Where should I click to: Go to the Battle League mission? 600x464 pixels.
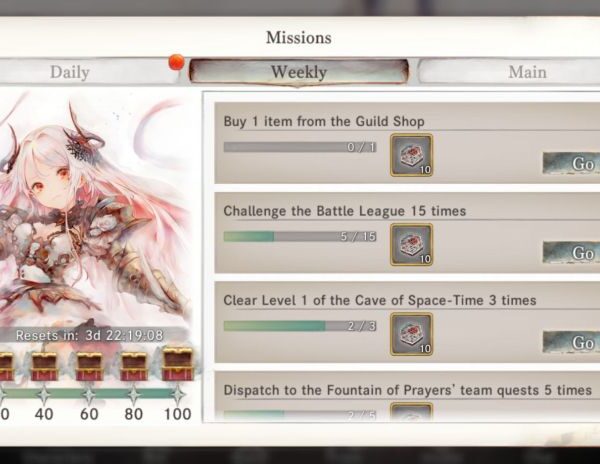click(571, 253)
